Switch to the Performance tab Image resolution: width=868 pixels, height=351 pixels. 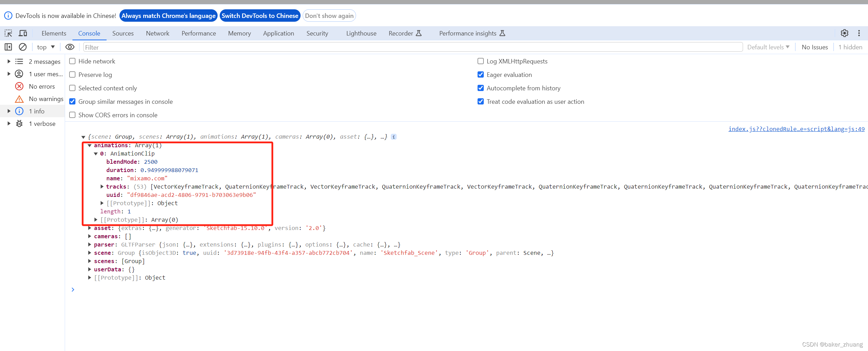click(x=199, y=33)
